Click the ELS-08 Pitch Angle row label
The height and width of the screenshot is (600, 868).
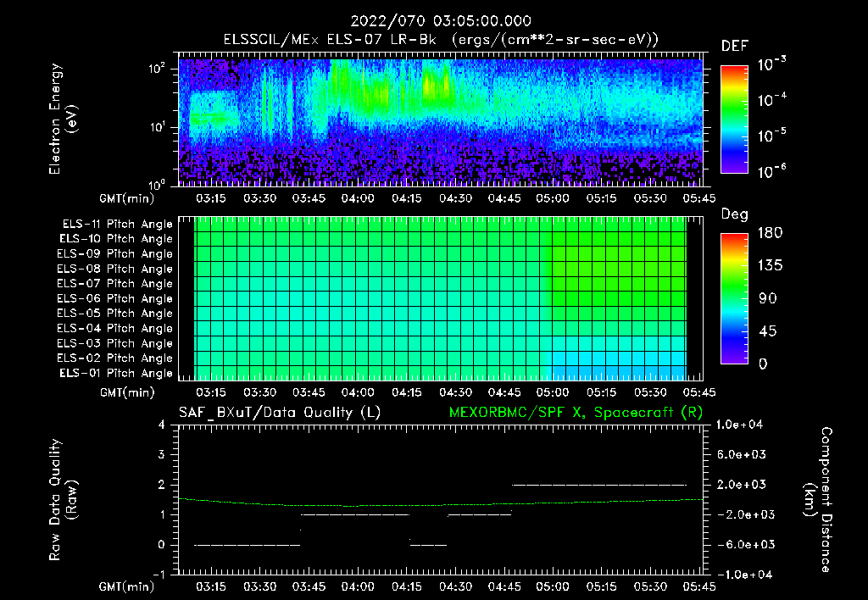click(x=115, y=269)
